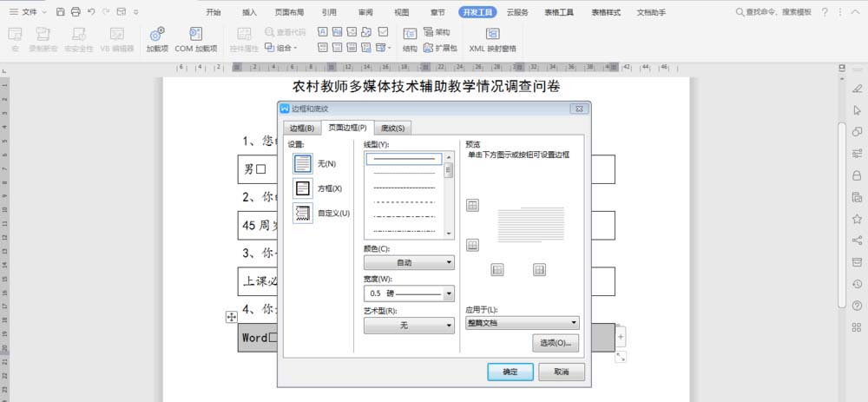The width and height of the screenshot is (868, 402).
Task: Click the select pointer icon in right sidebar
Action: click(857, 109)
